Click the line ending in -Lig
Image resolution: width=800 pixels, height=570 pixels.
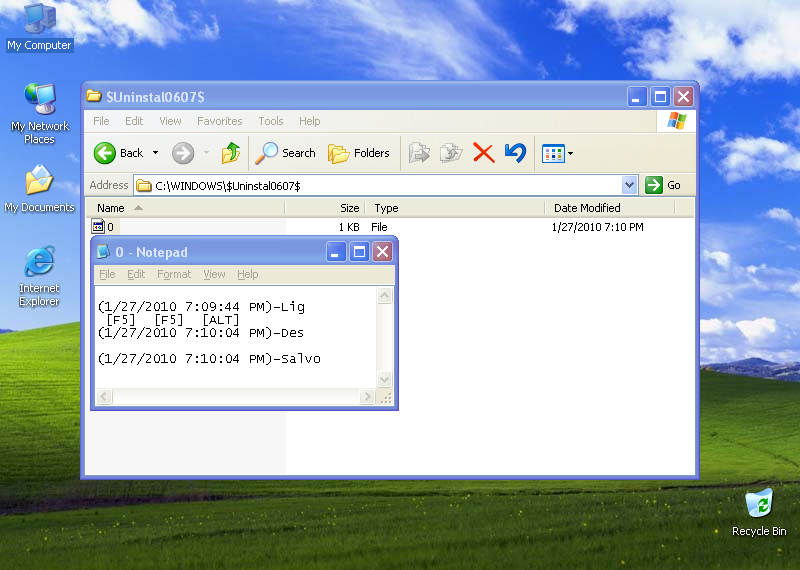[201, 307]
